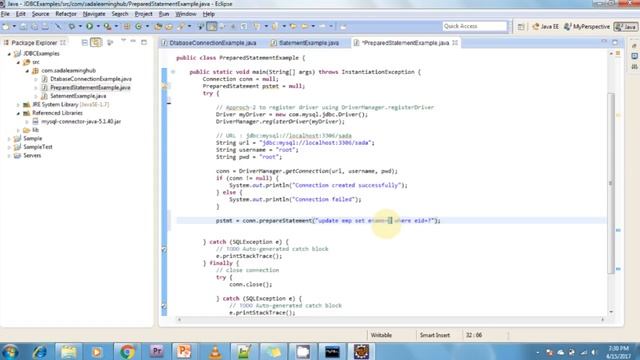Switch to the MyPerspective perspective
The height and width of the screenshot is (360, 640).
(587, 27)
